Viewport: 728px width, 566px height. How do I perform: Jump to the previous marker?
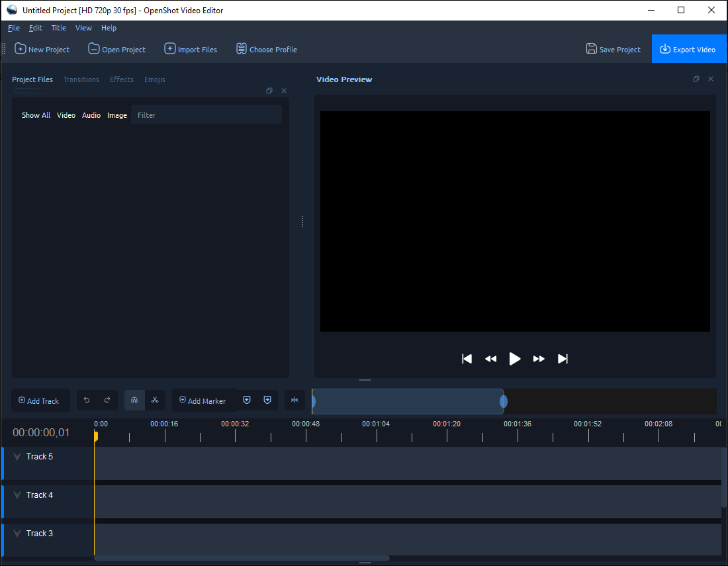coord(247,400)
